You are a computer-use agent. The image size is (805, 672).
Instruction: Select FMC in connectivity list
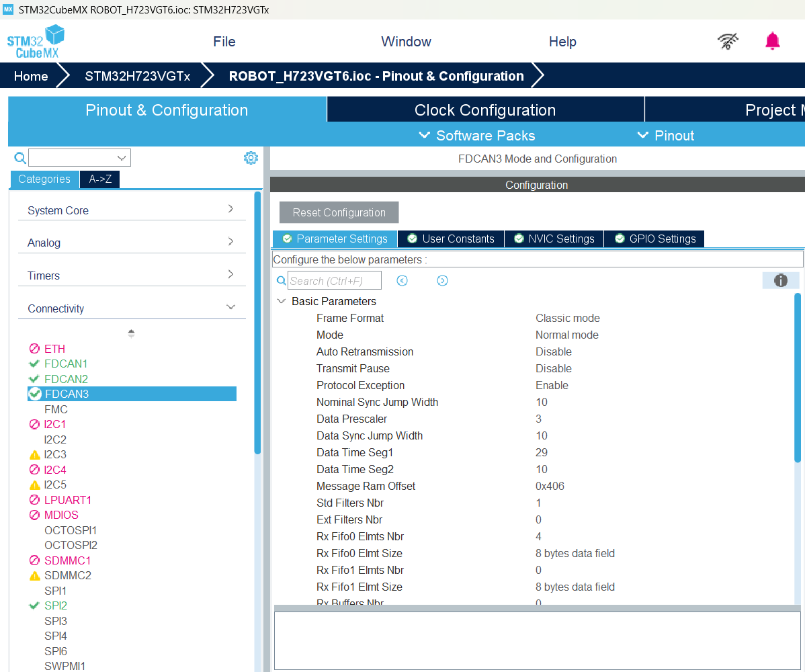coord(56,409)
